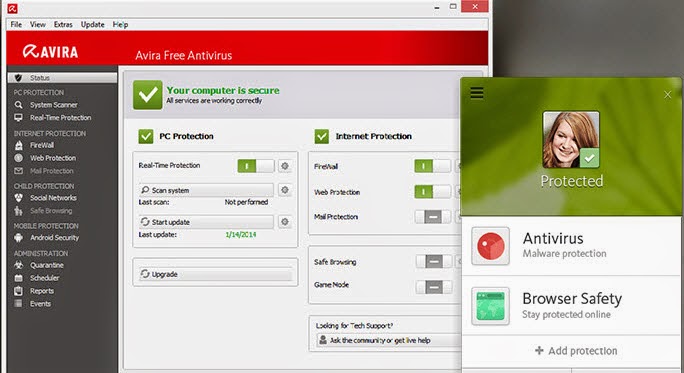
Task: Open the View menu
Action: [38, 24]
